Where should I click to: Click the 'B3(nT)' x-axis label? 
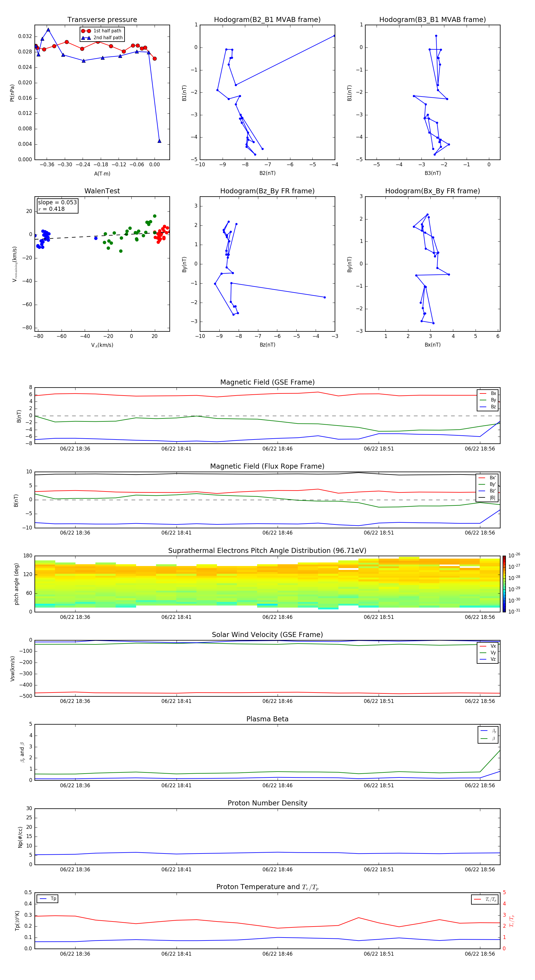432,173
